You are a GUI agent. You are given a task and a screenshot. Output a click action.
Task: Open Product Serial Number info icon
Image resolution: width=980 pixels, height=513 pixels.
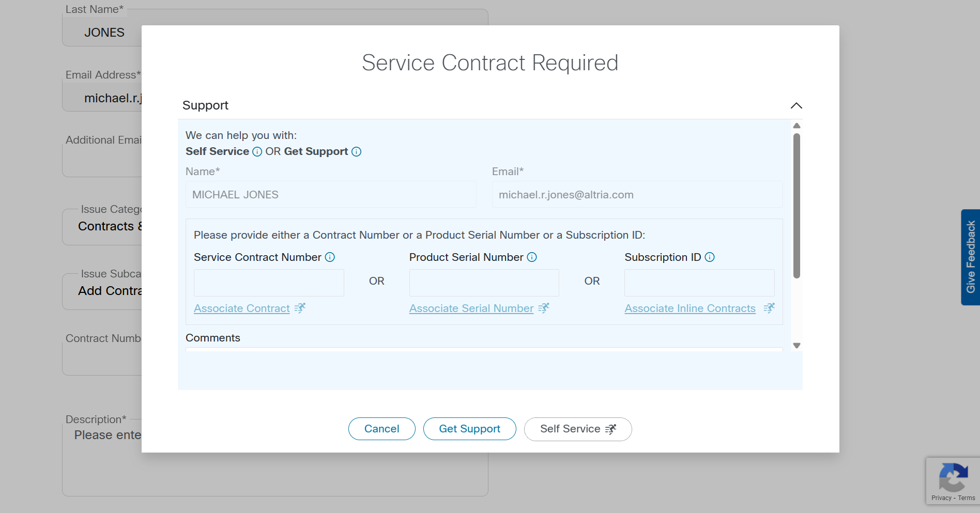tap(532, 257)
